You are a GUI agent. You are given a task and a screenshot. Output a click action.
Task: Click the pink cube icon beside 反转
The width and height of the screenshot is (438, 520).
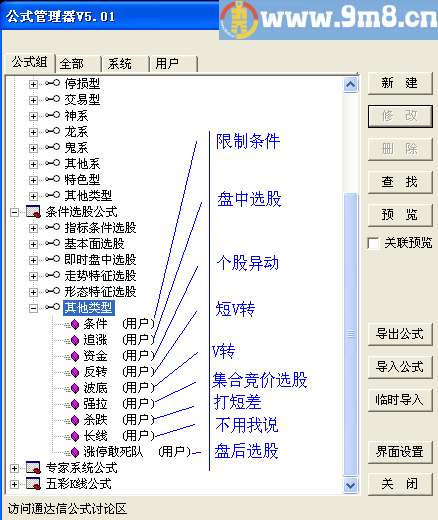coord(75,372)
